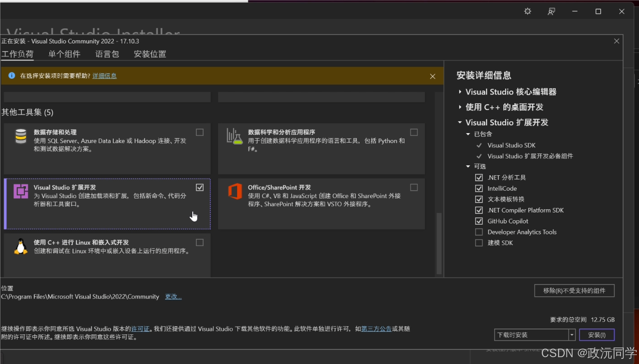Click Visual Studio SDK included item
The width and height of the screenshot is (639, 364).
(x=511, y=145)
